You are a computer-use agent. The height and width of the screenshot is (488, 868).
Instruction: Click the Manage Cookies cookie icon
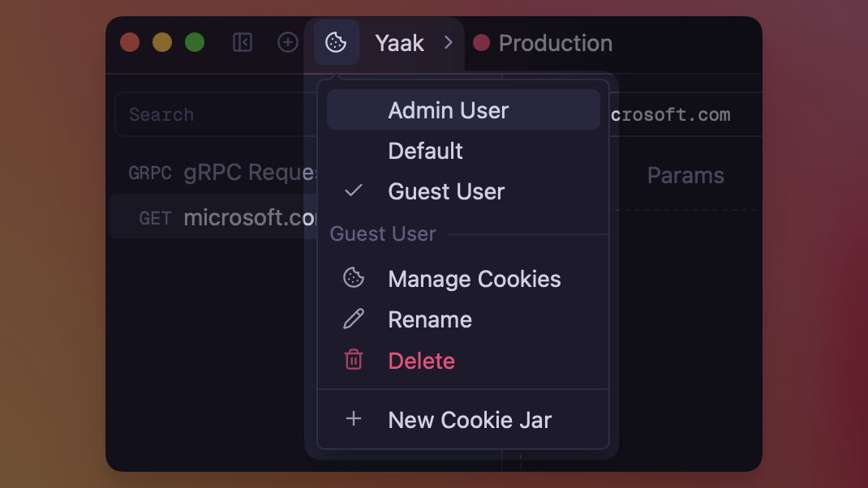[354, 278]
